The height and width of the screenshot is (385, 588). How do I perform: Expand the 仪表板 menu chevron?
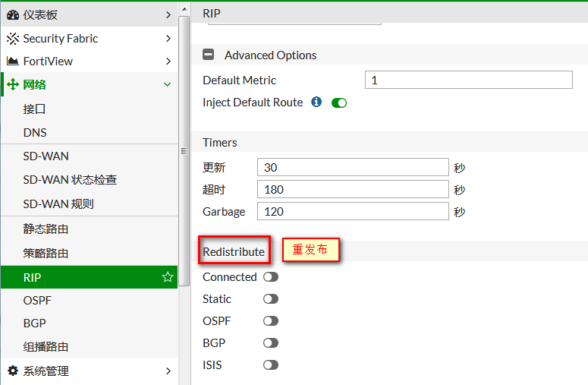tap(168, 14)
